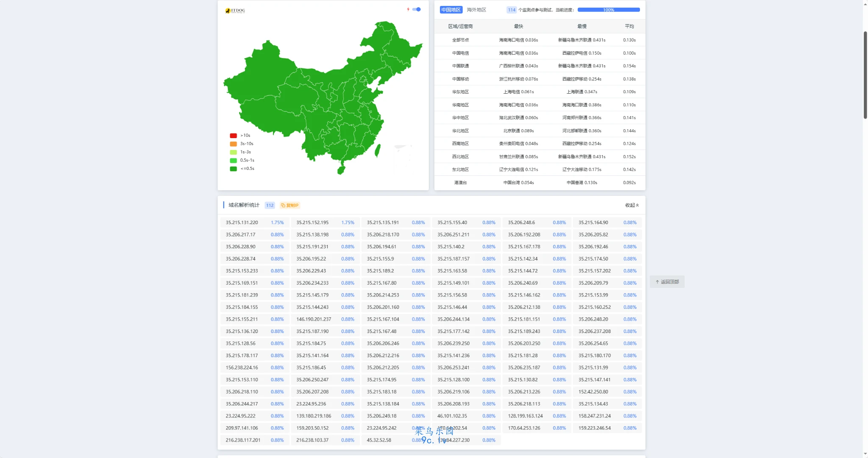This screenshot has height=458, width=868.
Task: Click the 最慢 column header
Action: point(581,26)
